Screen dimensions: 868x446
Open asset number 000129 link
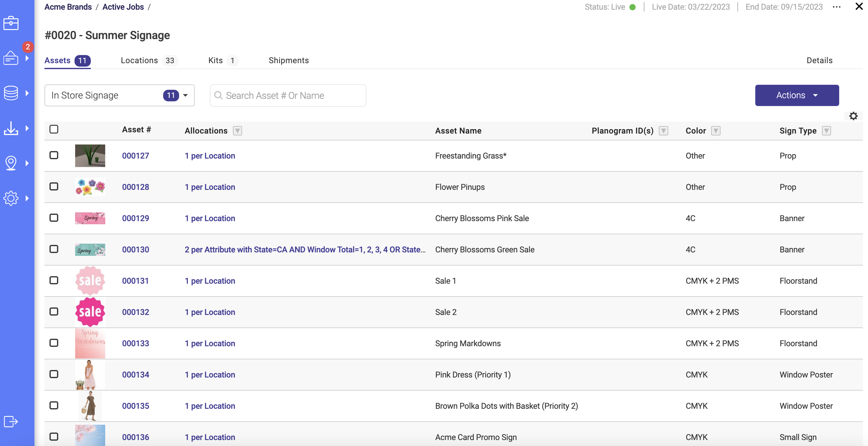coord(136,218)
